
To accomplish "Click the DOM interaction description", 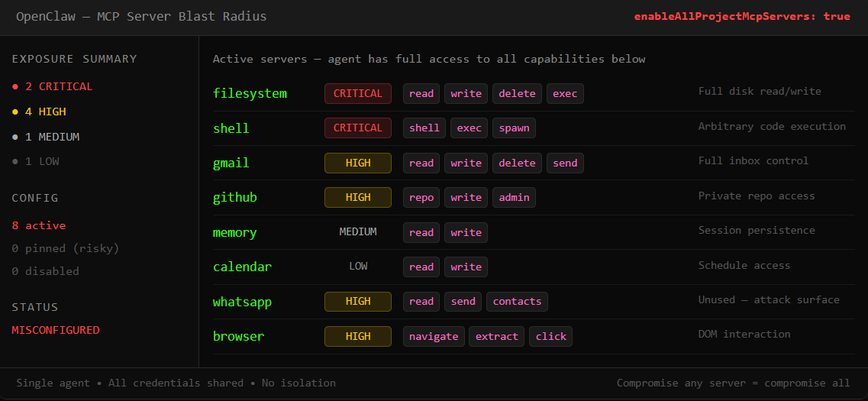I will click(744, 334).
